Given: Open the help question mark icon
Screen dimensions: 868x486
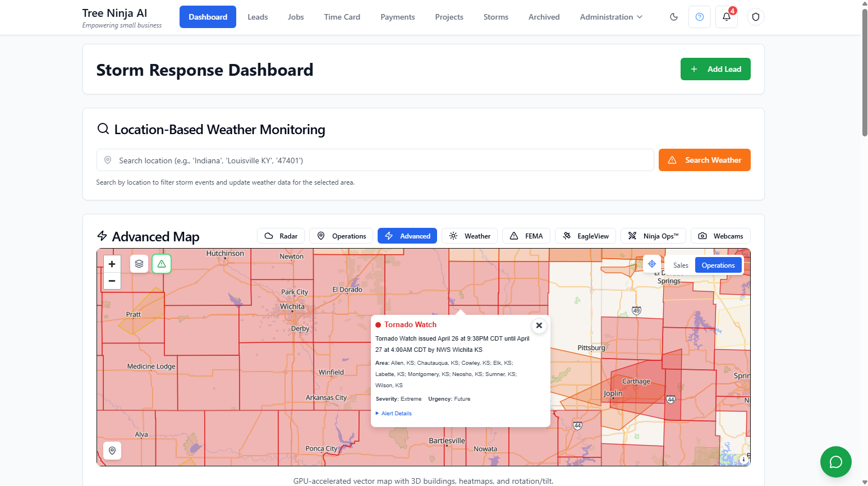Looking at the screenshot, I should point(700,17).
